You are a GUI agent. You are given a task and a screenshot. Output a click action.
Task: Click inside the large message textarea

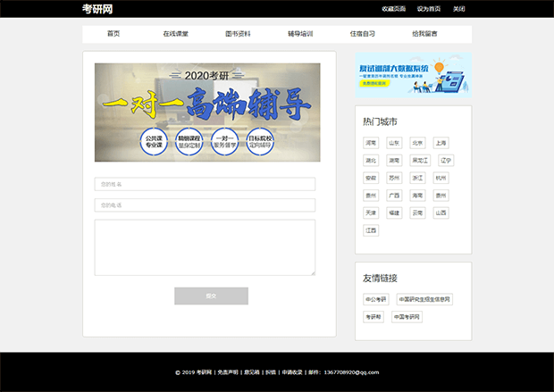(x=205, y=247)
